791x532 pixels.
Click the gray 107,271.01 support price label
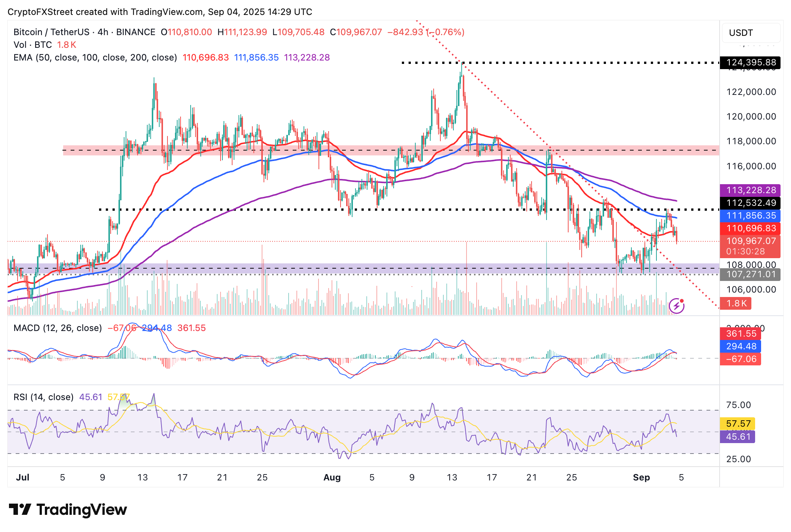[x=751, y=275]
